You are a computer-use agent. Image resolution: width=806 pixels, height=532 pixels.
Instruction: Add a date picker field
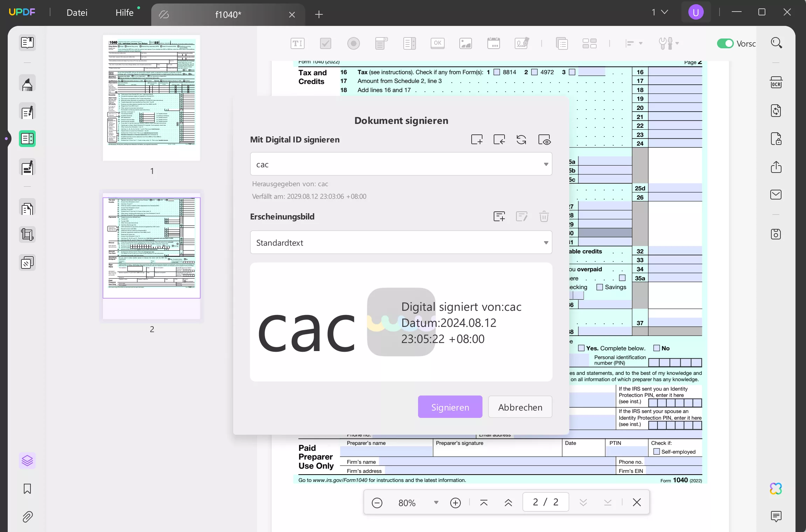tap(493, 43)
